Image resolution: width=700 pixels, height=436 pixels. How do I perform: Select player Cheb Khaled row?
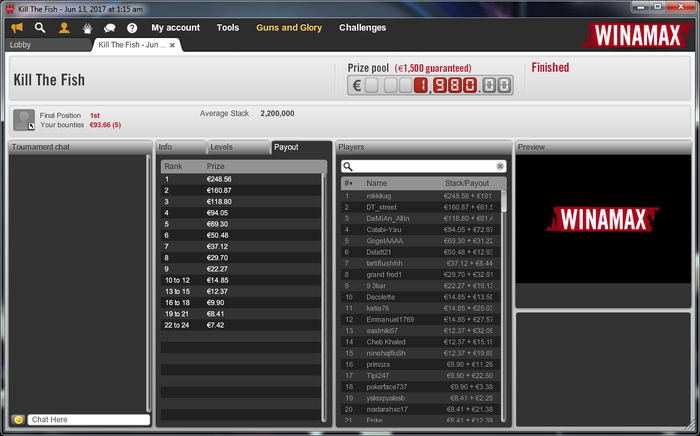pos(421,342)
